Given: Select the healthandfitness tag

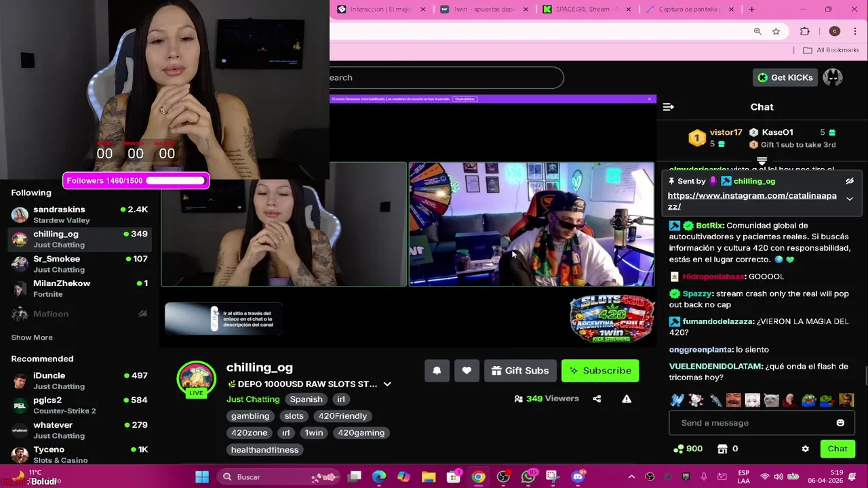Looking at the screenshot, I should point(264,450).
